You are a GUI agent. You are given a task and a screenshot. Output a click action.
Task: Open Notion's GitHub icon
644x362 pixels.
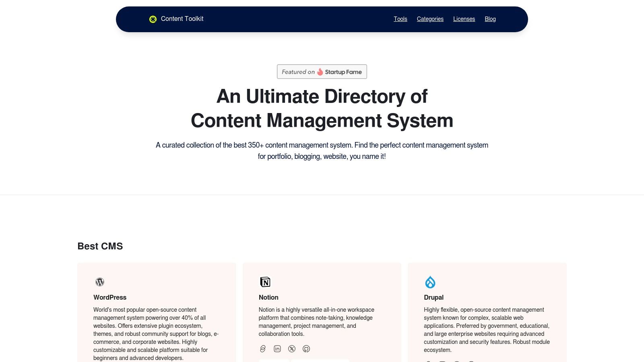(x=306, y=349)
